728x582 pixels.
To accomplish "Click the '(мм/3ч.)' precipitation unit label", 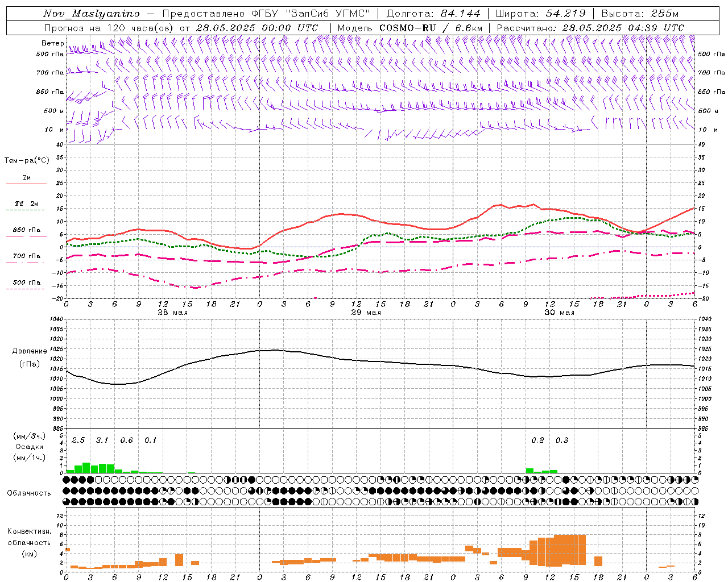I will [x=29, y=436].
